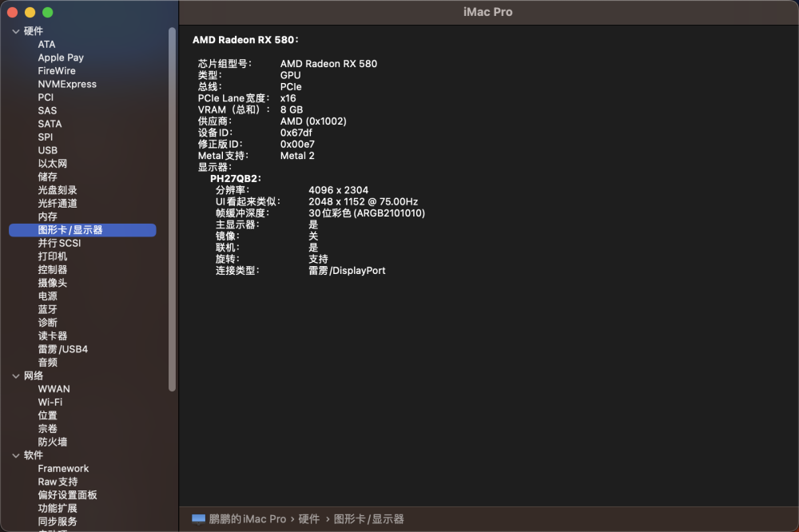
Task: Select 宗卷 under 网络
Action: (x=47, y=429)
